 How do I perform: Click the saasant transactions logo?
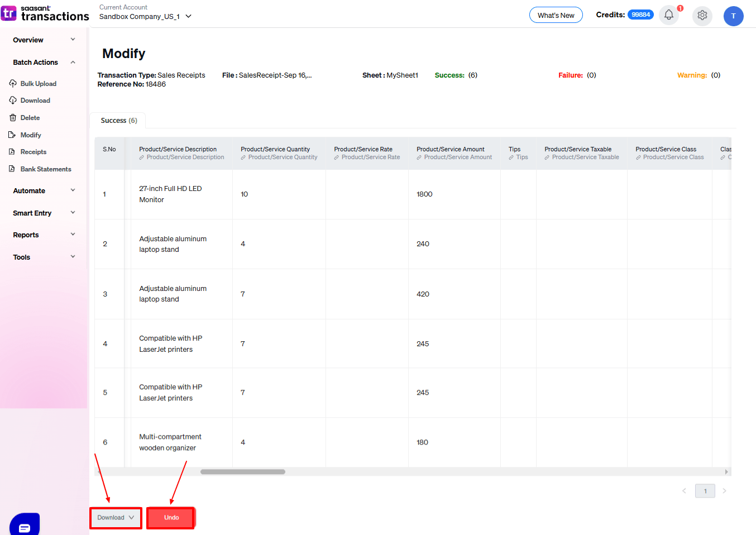pos(45,13)
